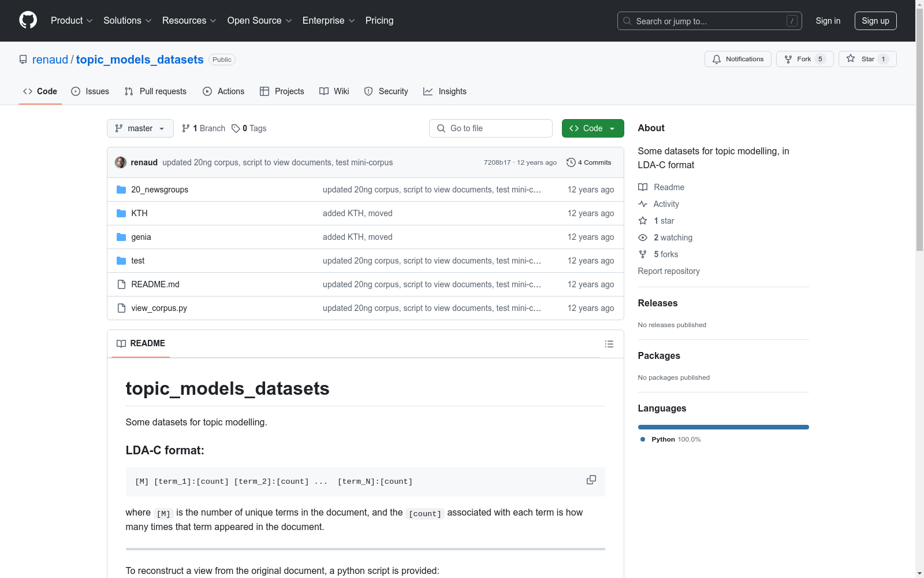This screenshot has height=578, width=924.
Task: Click the fork icon beside 5 forks
Action: pyautogui.click(x=643, y=254)
